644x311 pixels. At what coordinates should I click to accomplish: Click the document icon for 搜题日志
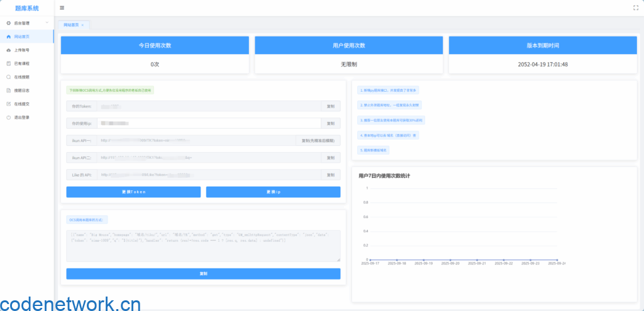coord(8,90)
